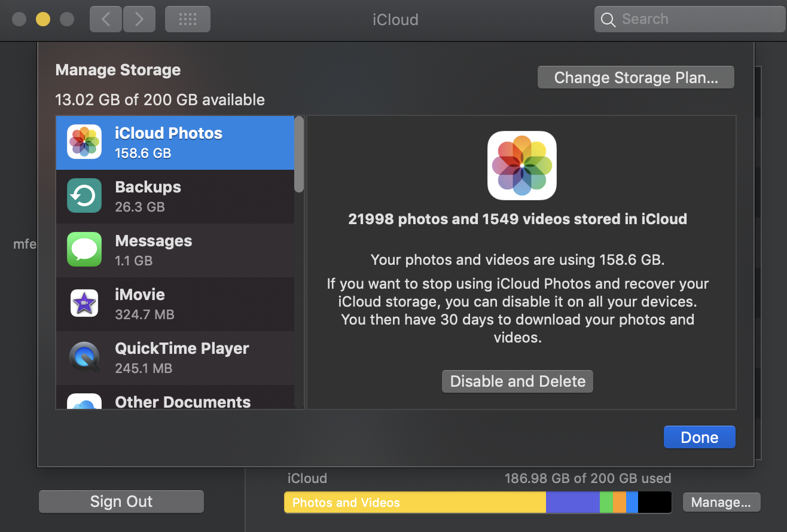Go forward with the right chevron button
This screenshot has height=532, width=787.
[x=139, y=19]
